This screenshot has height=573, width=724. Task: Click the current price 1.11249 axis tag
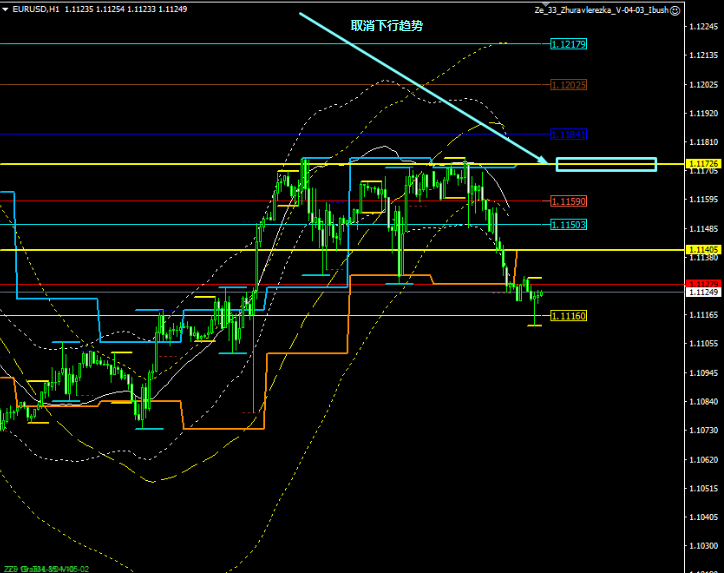703,293
